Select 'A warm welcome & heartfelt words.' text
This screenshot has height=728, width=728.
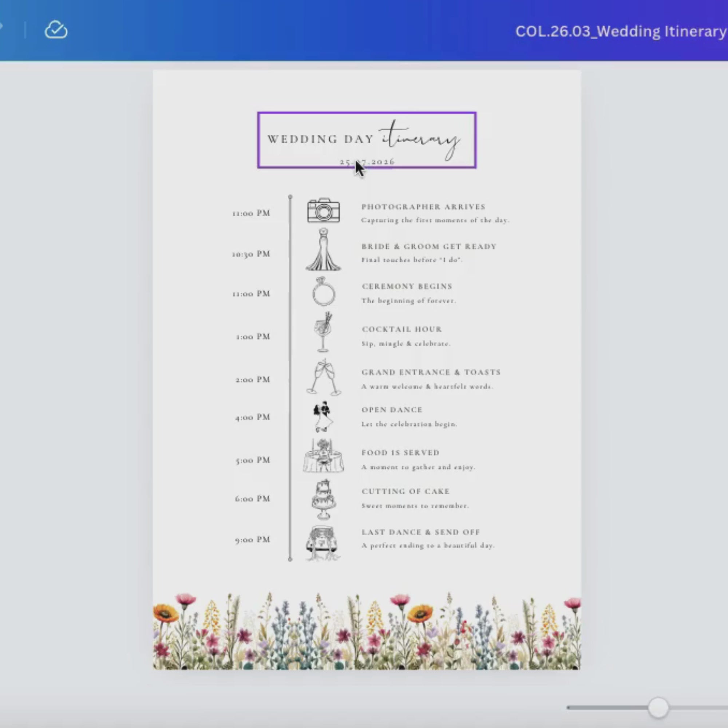(x=427, y=387)
